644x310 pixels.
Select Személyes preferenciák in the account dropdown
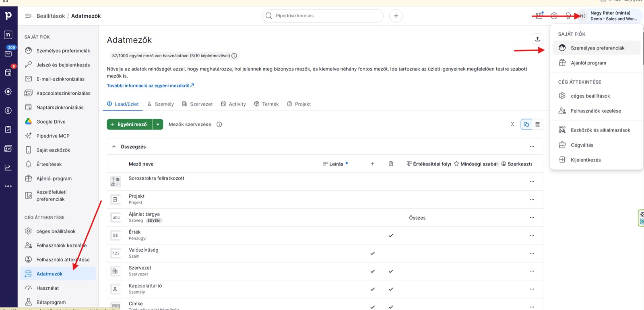pos(597,48)
